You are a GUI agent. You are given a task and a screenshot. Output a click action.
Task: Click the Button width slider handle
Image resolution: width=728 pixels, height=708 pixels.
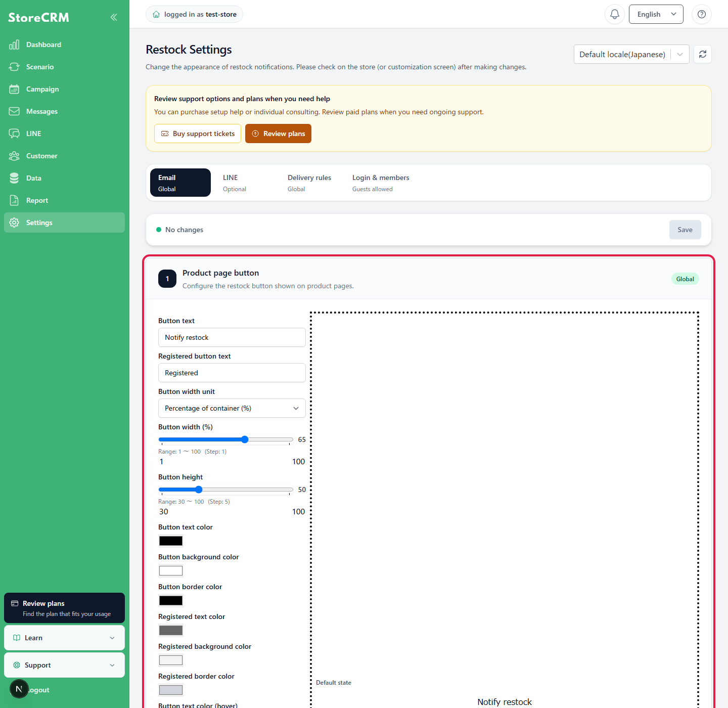point(245,439)
